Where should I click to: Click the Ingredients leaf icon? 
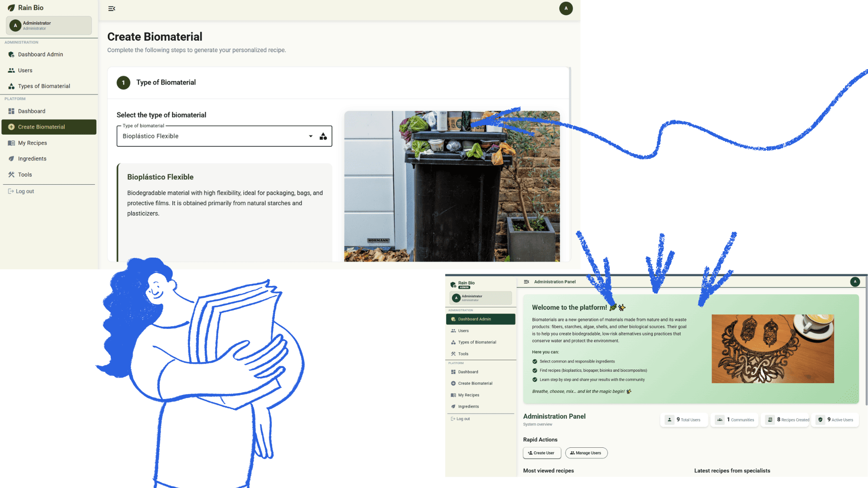[11, 159]
